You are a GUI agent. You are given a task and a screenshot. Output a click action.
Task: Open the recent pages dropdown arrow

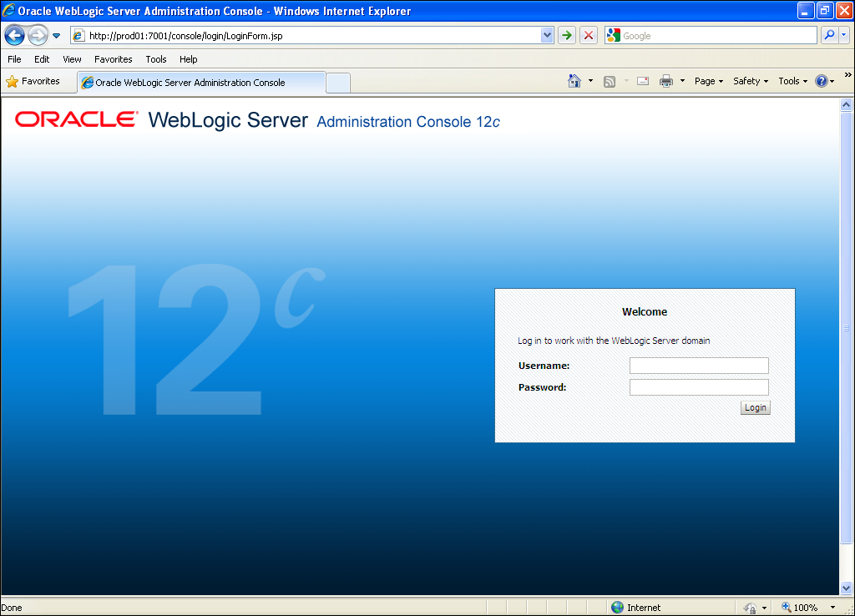click(x=56, y=36)
